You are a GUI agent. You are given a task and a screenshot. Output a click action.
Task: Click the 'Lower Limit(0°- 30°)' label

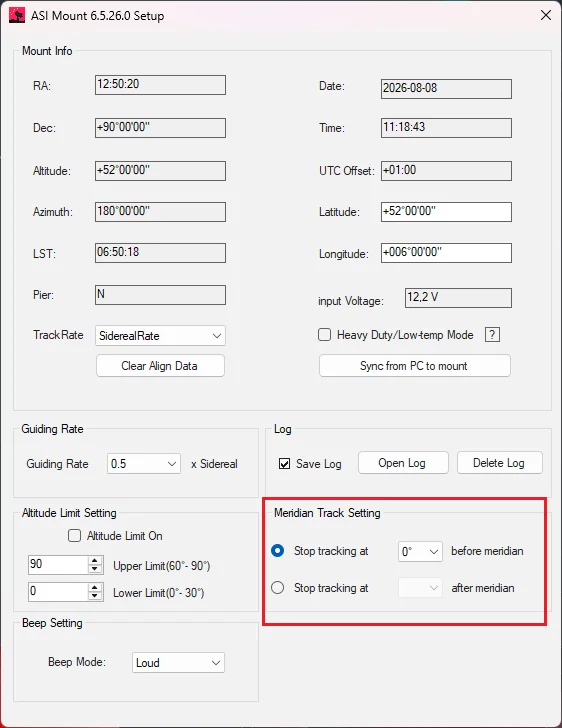click(x=158, y=593)
